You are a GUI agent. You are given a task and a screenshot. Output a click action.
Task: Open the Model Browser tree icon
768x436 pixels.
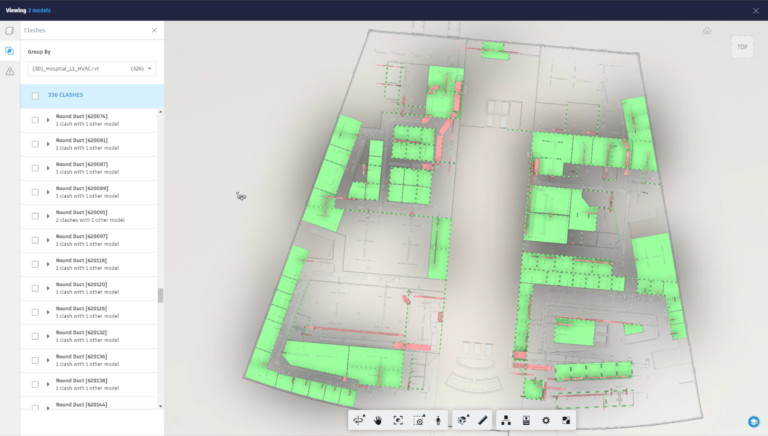tap(506, 420)
